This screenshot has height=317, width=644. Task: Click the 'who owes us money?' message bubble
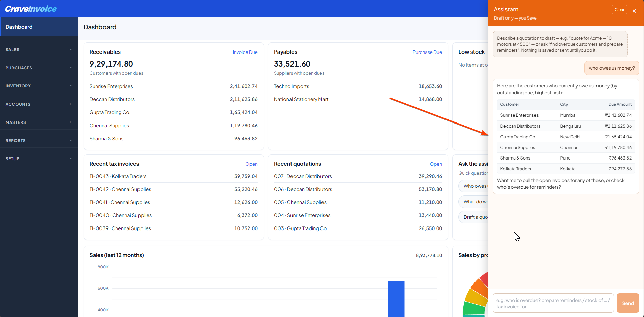(612, 68)
